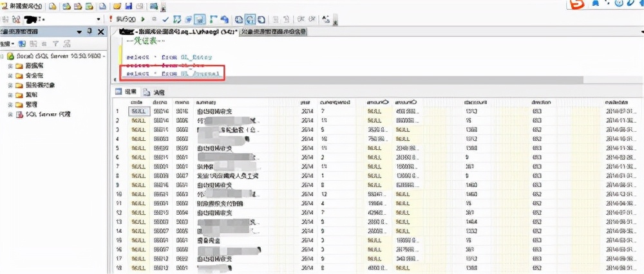Screen dimensions: 644x274
Task: Save the query with the floppy disk icon
Action: [x=128, y=6]
